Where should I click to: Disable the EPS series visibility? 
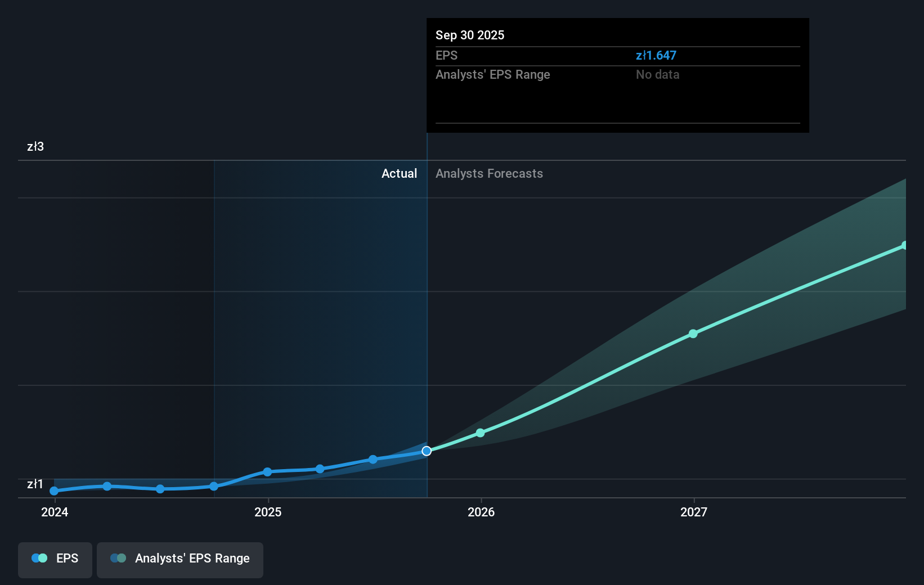[x=55, y=560]
